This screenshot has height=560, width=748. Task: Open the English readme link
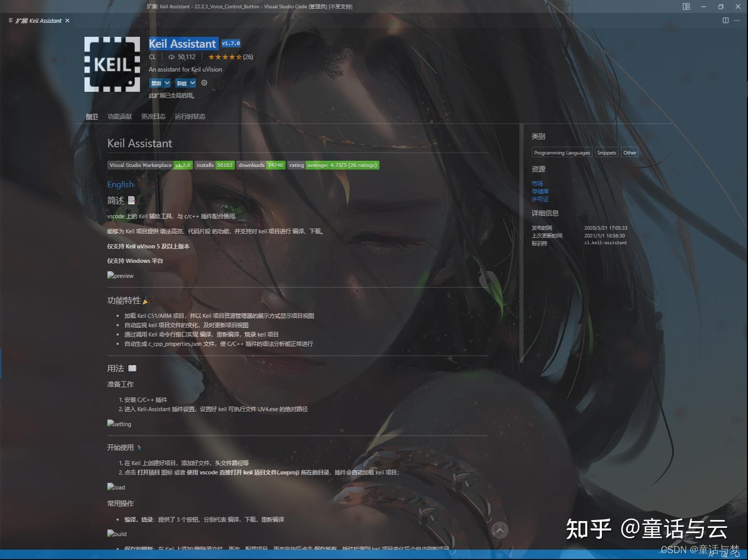tap(120, 184)
